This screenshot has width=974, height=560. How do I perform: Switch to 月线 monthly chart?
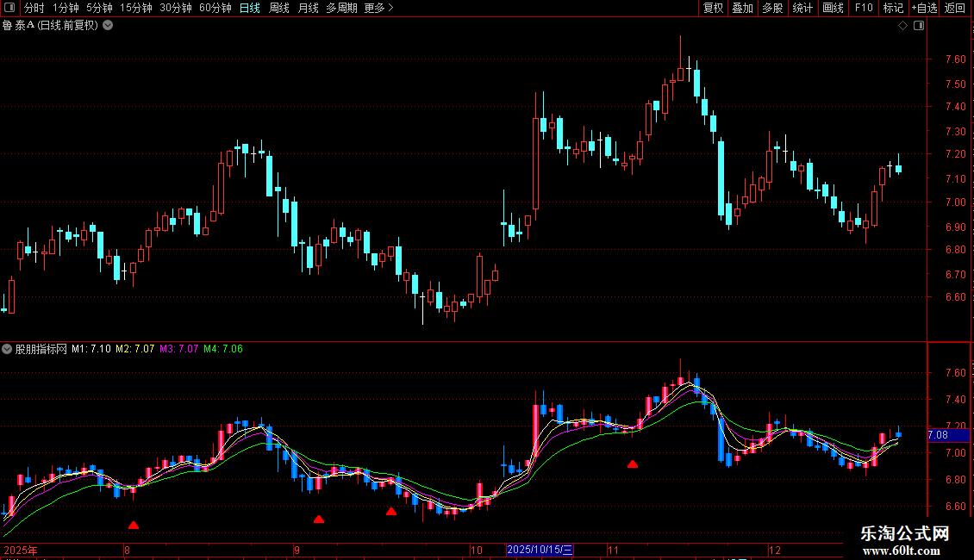[308, 8]
